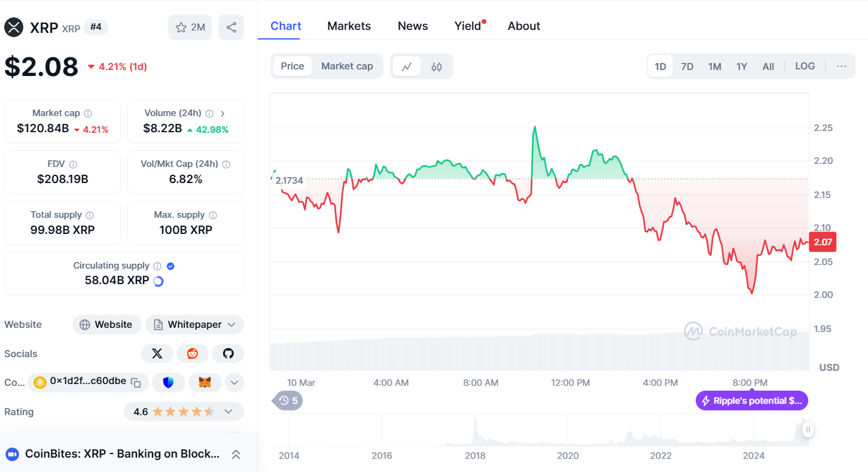This screenshot has width=868, height=472.
Task: Set chart range to 1Y
Action: coord(742,66)
